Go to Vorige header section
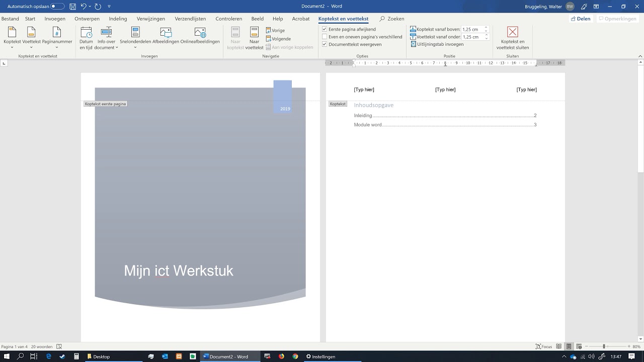The width and height of the screenshot is (644, 362). (275, 30)
